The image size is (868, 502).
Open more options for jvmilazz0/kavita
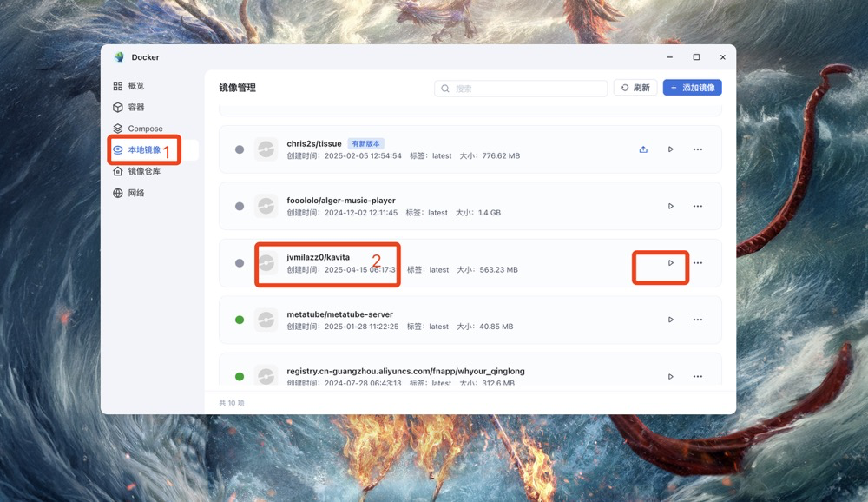698,262
